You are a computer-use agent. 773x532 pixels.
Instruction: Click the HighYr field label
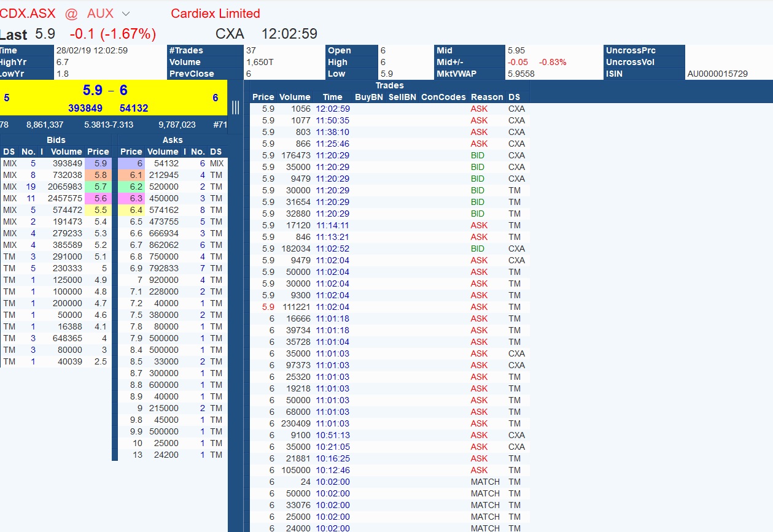(x=14, y=62)
